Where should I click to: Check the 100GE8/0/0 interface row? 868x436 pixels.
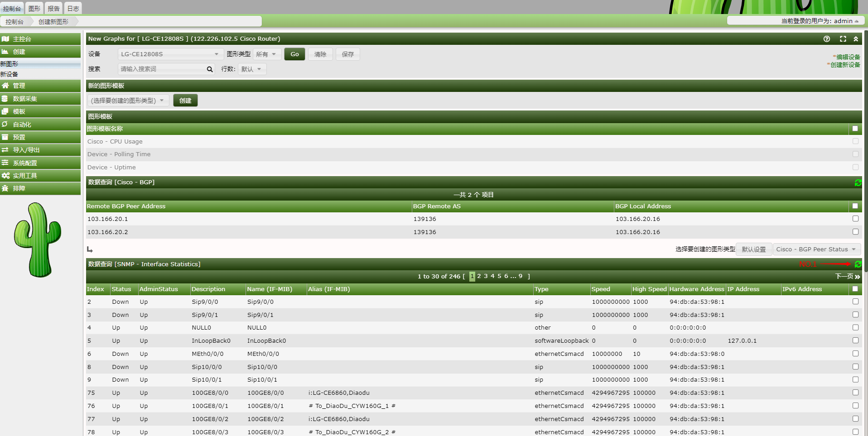[x=855, y=393]
